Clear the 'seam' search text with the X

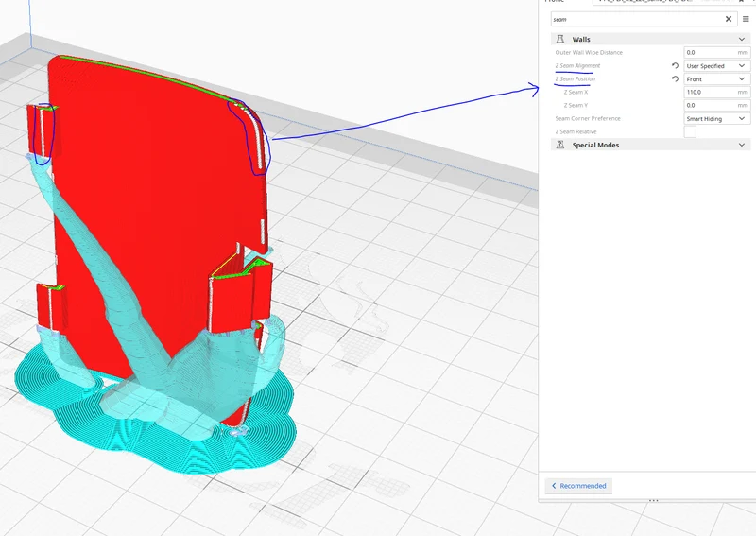(x=729, y=19)
